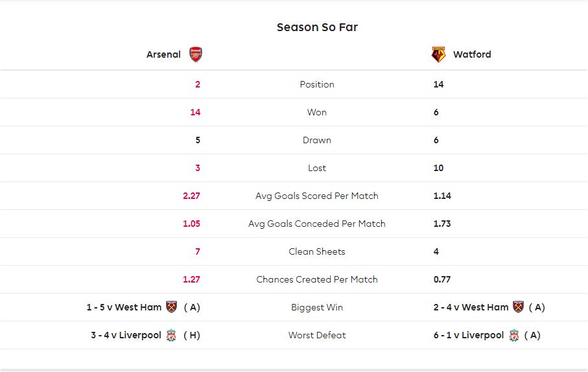588x372 pixels.
Task: Click the Watford club crest icon
Action: [x=438, y=54]
